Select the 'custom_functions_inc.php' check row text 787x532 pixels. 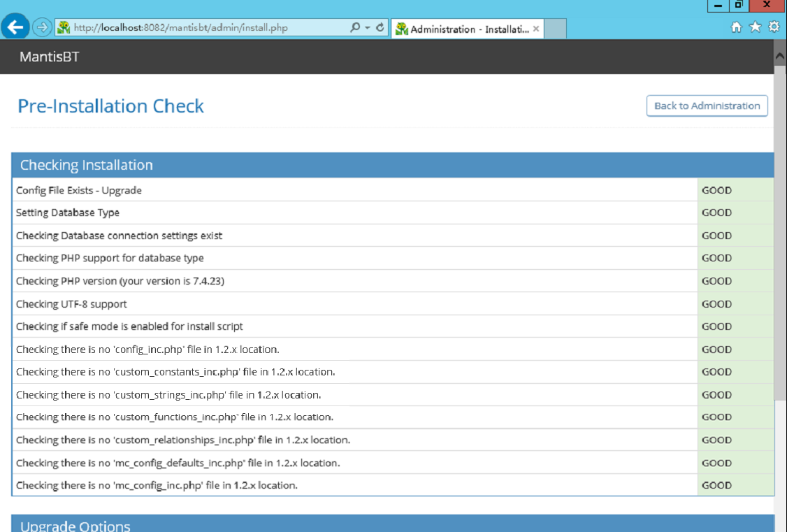coord(175,417)
